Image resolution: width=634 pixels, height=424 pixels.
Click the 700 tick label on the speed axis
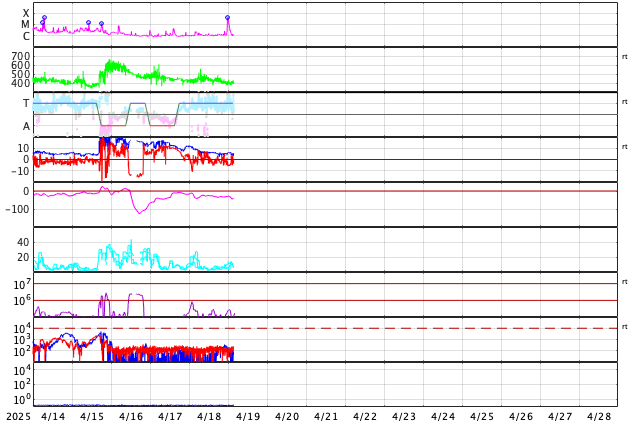[21, 56]
